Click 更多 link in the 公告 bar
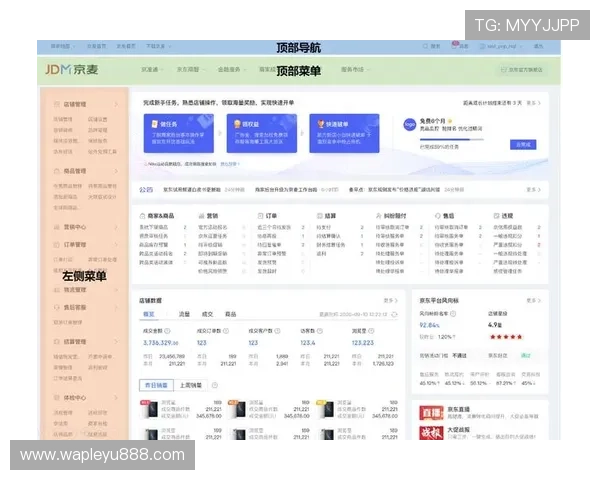The width and height of the screenshot is (600, 480). (533, 190)
